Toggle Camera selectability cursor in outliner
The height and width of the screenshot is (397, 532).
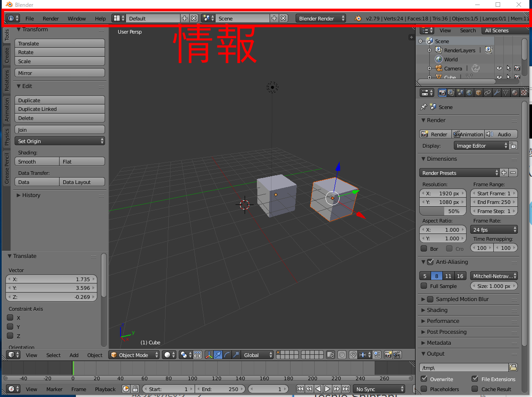click(x=508, y=68)
